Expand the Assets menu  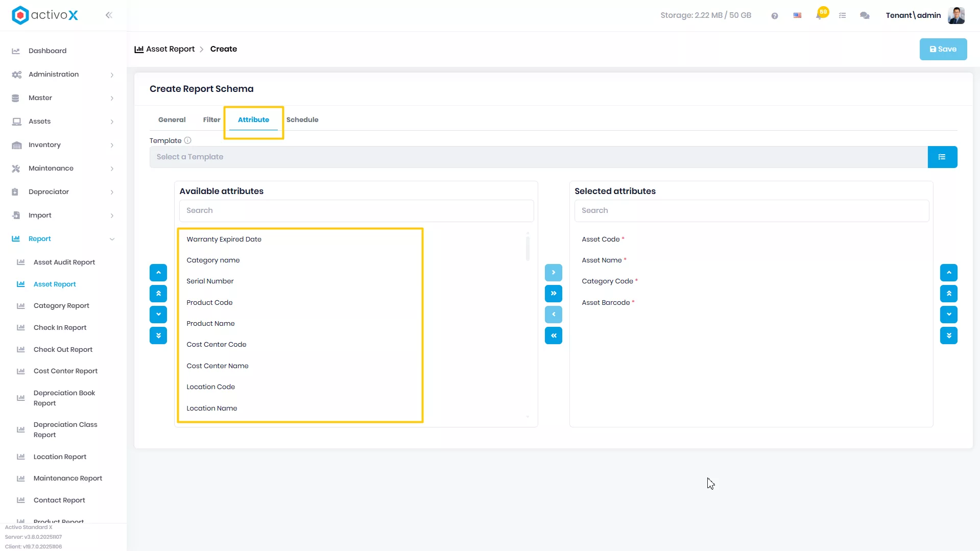[63, 122]
